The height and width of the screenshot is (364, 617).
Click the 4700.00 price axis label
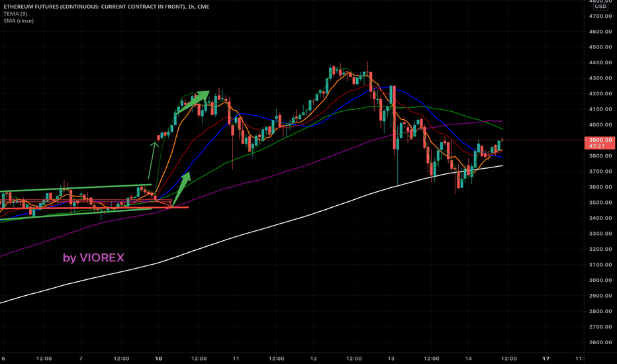coord(600,16)
